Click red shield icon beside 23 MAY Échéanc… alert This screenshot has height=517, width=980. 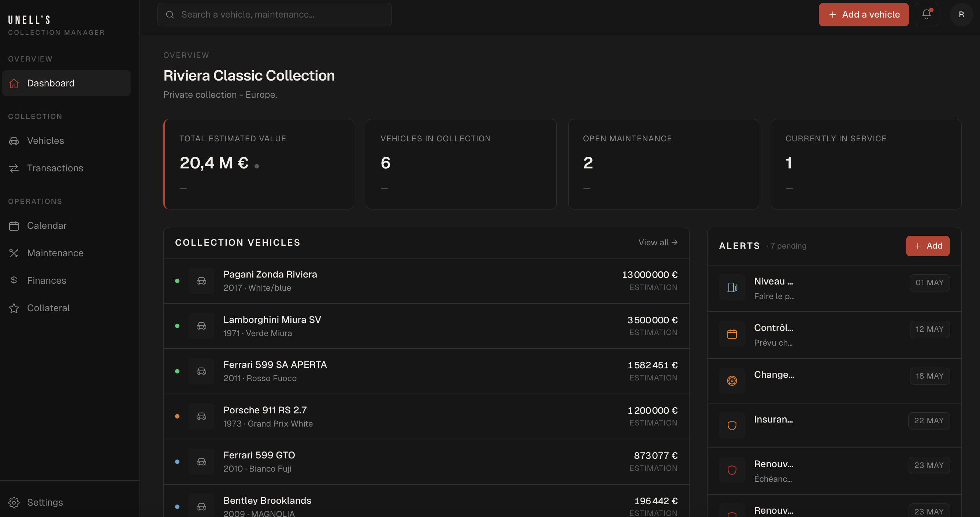[732, 470]
